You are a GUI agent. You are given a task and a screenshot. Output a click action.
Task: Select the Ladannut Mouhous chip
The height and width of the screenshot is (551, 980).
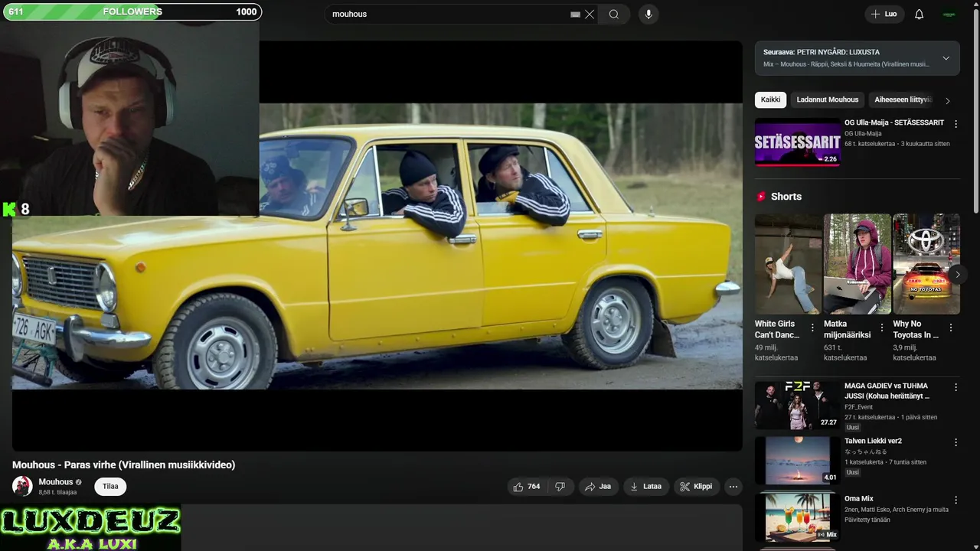tap(827, 99)
